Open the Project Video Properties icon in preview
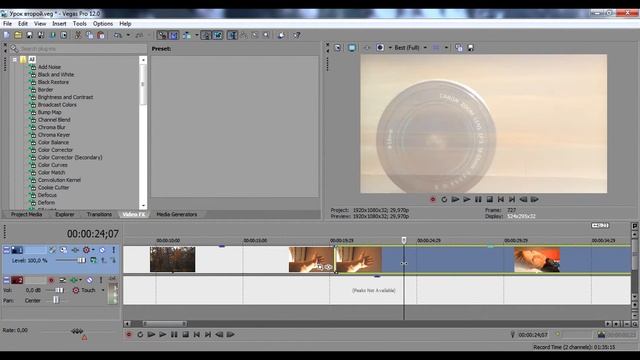Screen dimensions: 640x360 (338, 48)
